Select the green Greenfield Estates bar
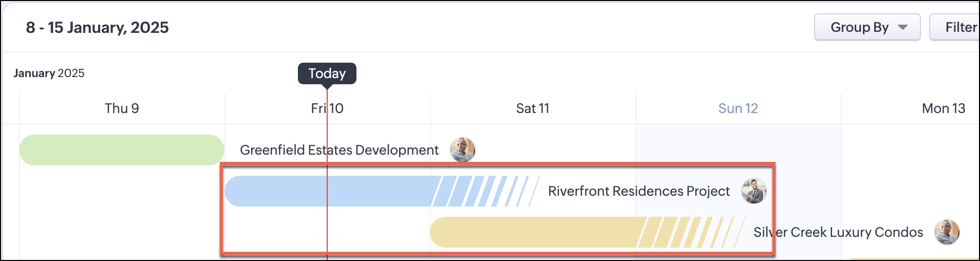Viewport: 980px width, 261px height. point(122,150)
